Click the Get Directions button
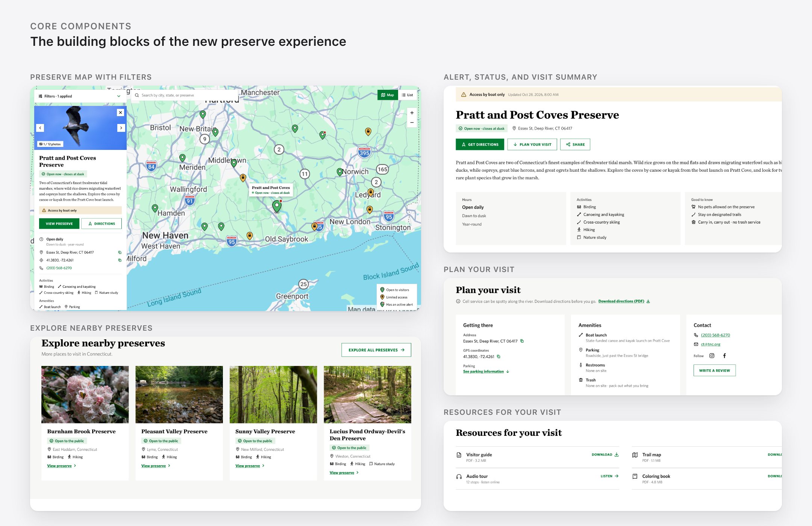The height and width of the screenshot is (526, 812). click(x=480, y=144)
